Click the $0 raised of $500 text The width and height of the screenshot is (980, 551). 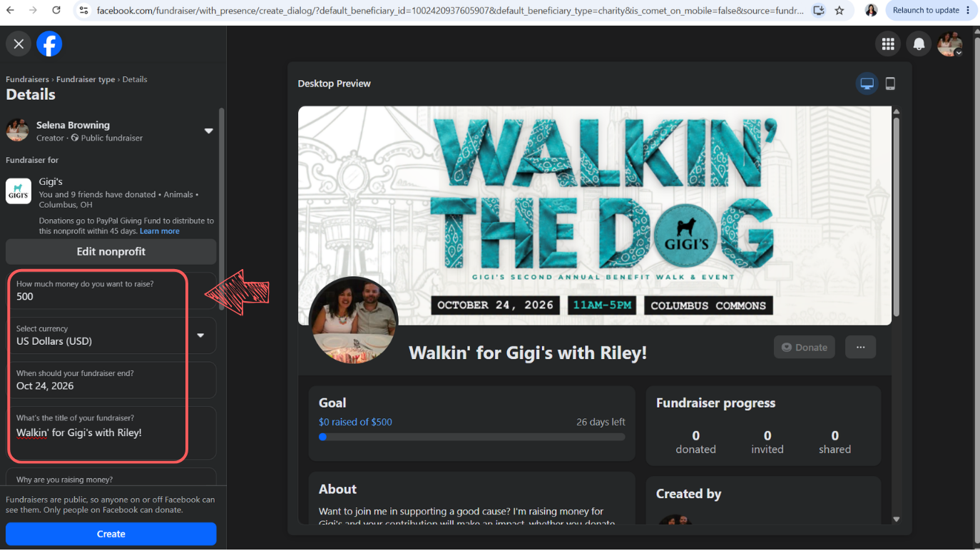pyautogui.click(x=355, y=422)
